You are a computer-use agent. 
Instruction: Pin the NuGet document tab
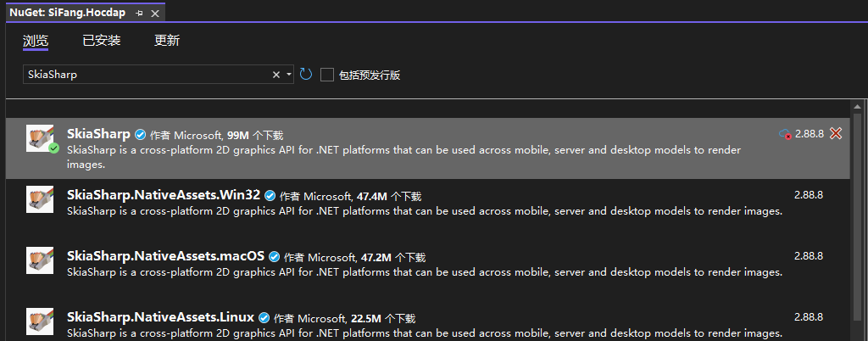coord(139,13)
